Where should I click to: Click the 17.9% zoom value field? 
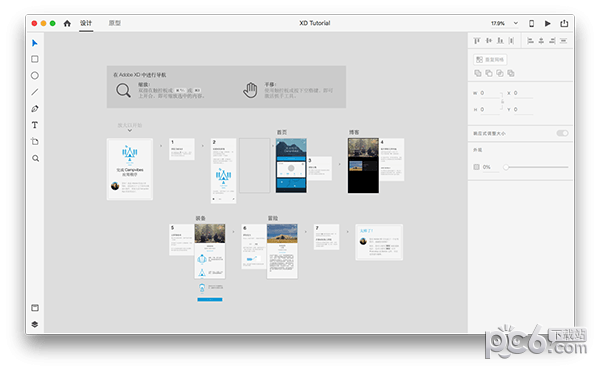[498, 23]
